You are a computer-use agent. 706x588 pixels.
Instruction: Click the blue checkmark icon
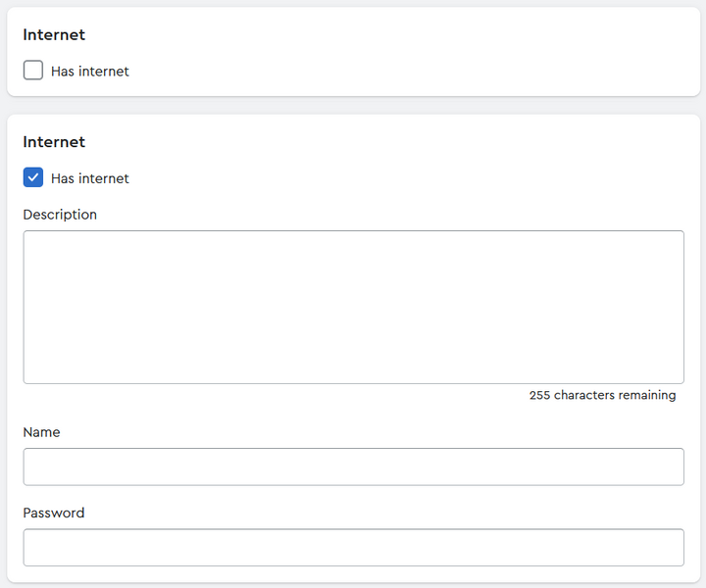tap(33, 177)
